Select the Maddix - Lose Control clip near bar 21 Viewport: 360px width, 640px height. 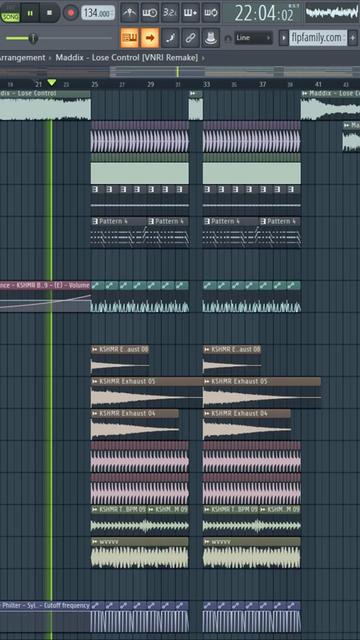(x=45, y=105)
